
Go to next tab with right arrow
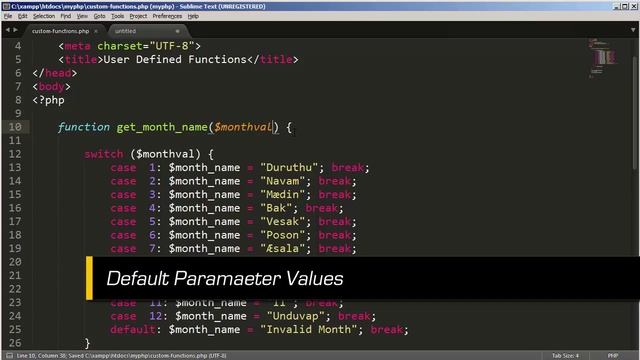click(x=16, y=30)
